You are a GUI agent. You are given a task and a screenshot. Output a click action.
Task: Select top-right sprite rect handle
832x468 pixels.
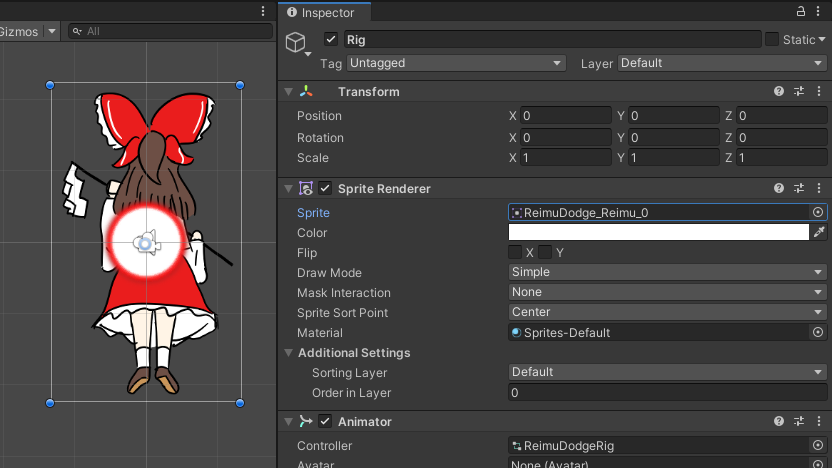click(240, 85)
